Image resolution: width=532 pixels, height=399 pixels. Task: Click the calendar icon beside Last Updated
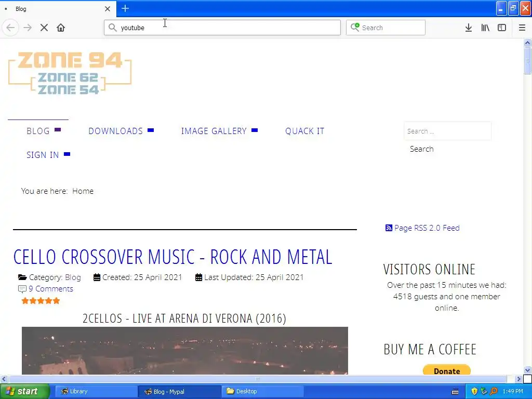click(199, 277)
